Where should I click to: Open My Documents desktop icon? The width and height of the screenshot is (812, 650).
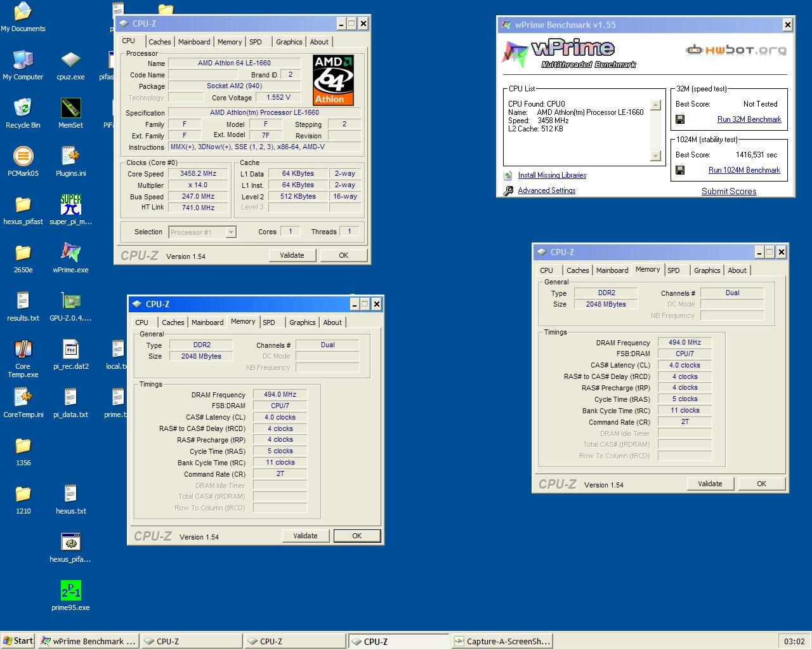23,17
